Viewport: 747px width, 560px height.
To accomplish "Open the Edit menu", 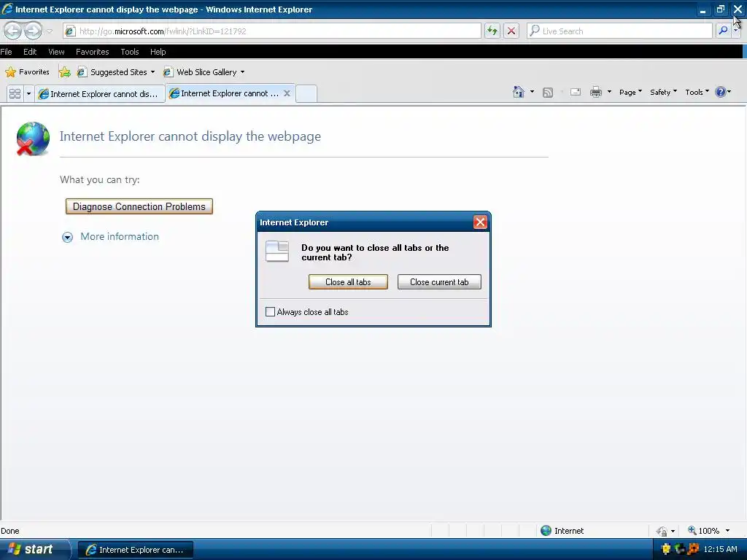I will pos(30,52).
